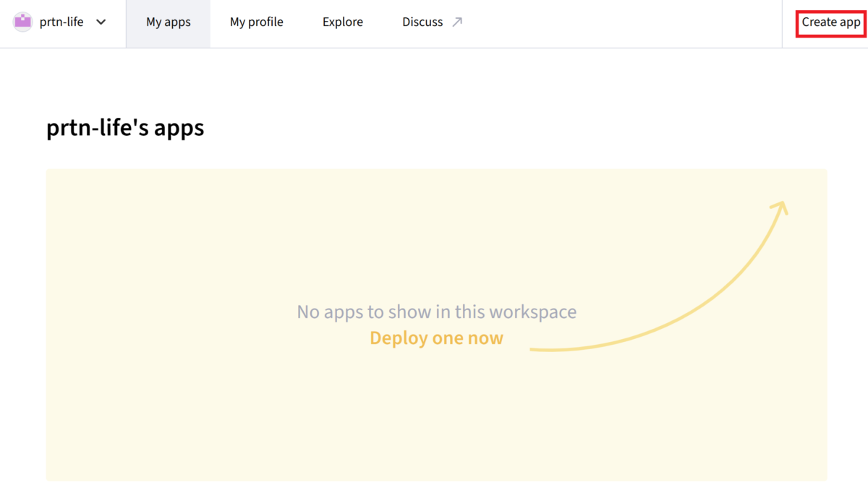
Task: Open the Discuss forum link
Action: pos(422,22)
